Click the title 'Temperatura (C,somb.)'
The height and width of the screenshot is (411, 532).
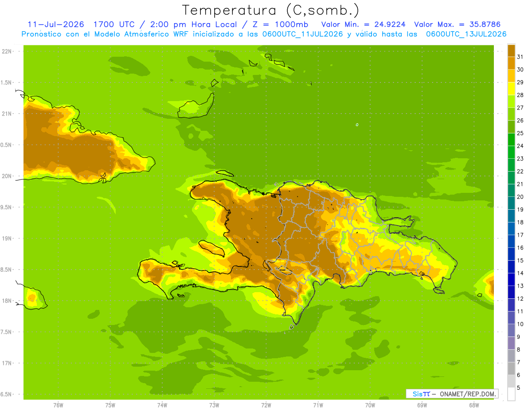pyautogui.click(x=270, y=10)
